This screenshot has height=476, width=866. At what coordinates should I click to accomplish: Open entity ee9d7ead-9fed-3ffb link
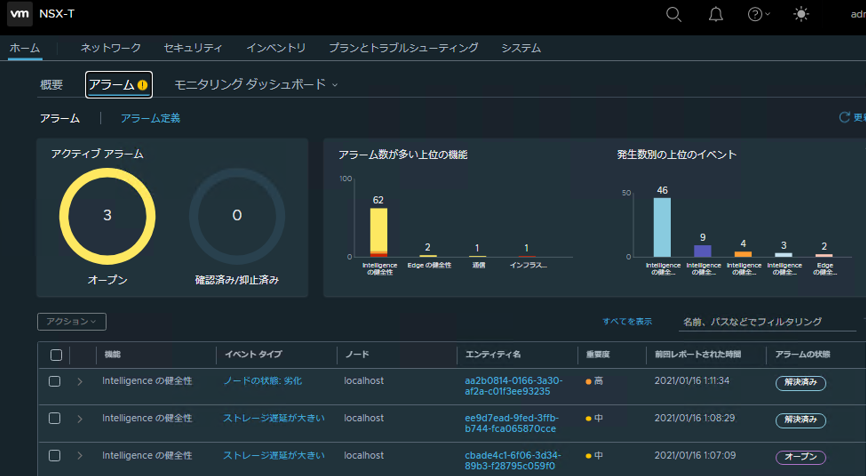click(511, 423)
